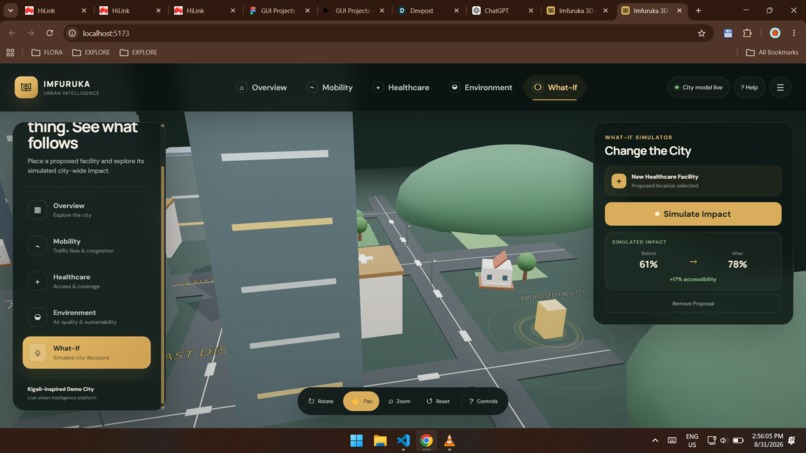Click the Imfuruka logo icon

coord(26,87)
